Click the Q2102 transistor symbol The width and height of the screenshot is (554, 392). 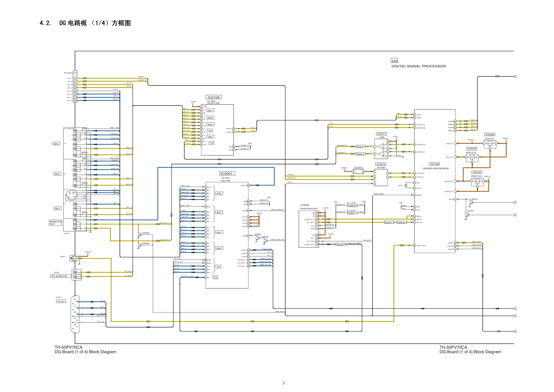[x=467, y=215]
